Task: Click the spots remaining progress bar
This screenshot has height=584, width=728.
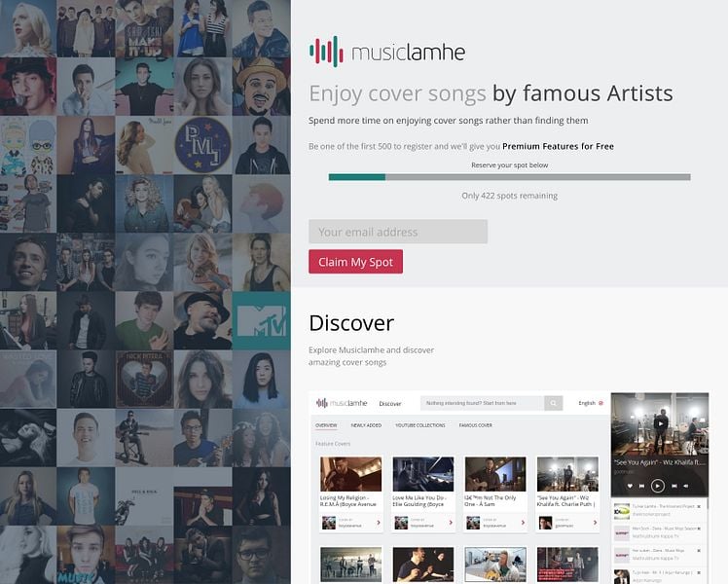Action: (509, 177)
